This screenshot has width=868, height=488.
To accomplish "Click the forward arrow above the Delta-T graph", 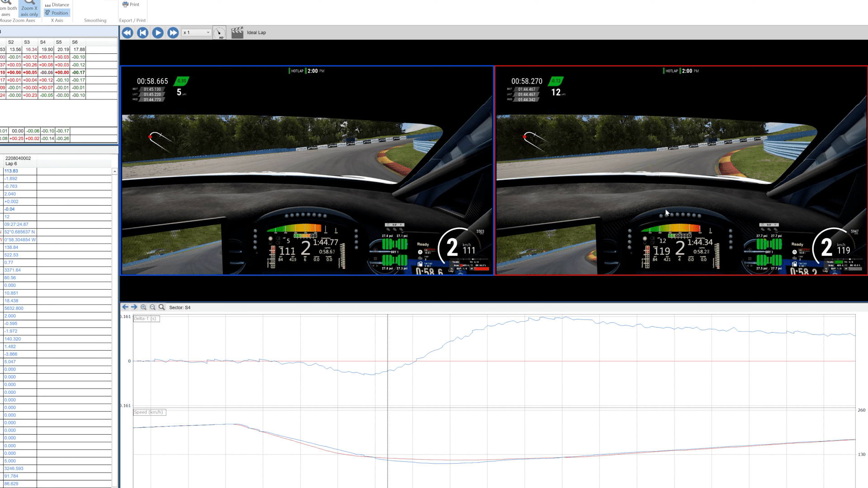I will [x=134, y=307].
